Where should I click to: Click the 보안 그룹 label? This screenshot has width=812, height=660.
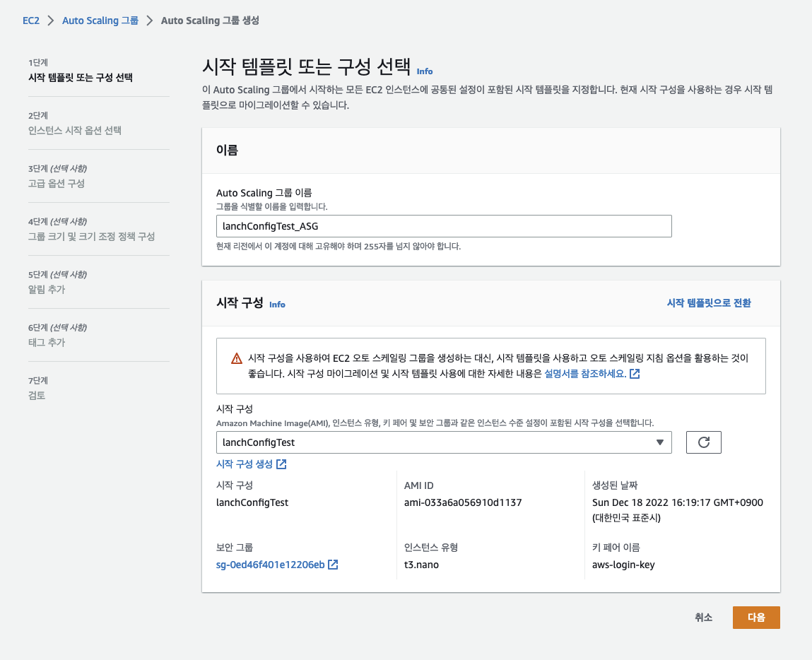click(235, 548)
